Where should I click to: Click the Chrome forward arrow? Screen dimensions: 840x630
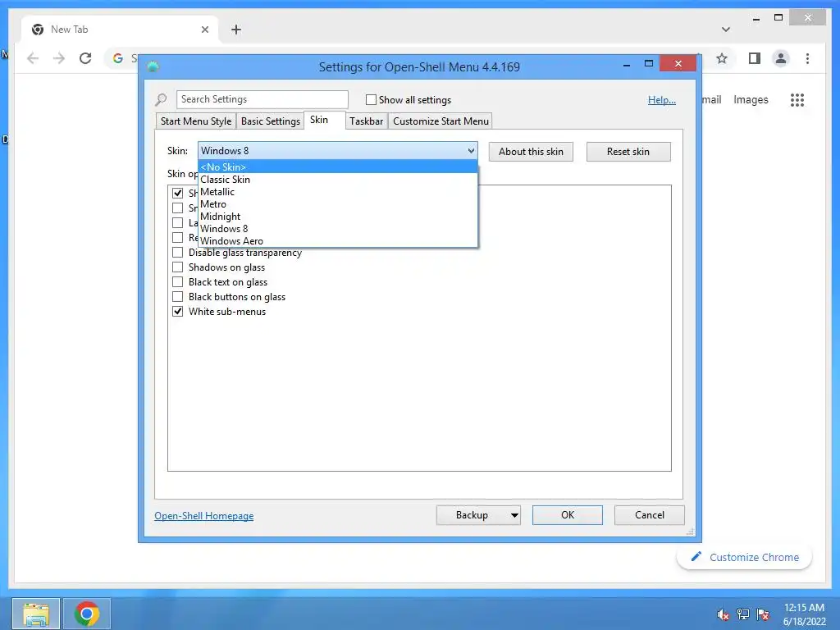pyautogui.click(x=59, y=58)
